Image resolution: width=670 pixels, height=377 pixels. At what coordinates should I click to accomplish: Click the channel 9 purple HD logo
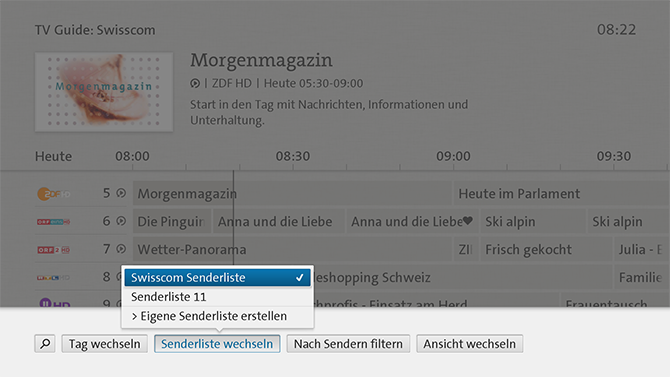(55, 303)
